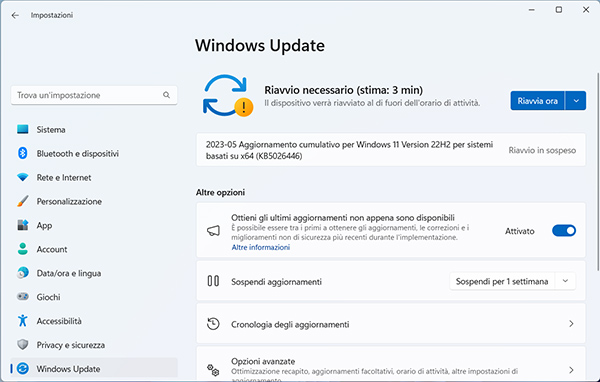This screenshot has width=600, height=382.
Task: Click the gears icon for Opzioni avanzate
Action: 213,370
